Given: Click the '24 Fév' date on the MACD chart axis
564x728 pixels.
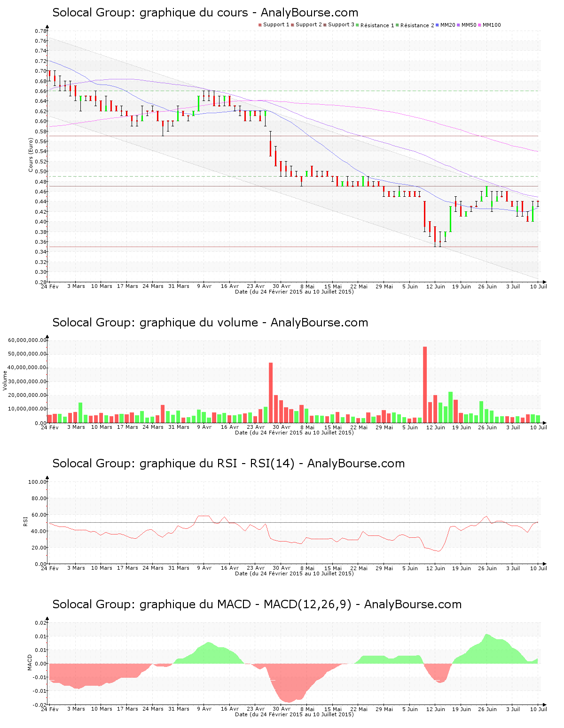Looking at the screenshot, I should click(50, 709).
